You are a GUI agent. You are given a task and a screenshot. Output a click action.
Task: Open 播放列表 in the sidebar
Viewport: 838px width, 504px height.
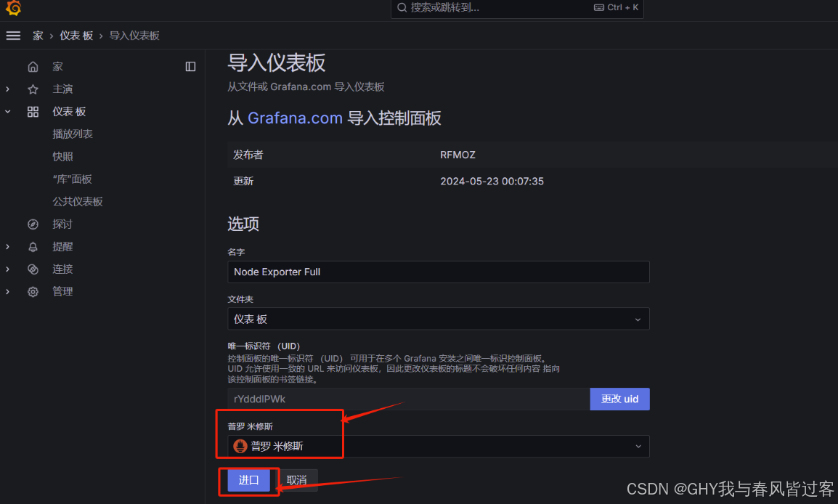click(73, 134)
